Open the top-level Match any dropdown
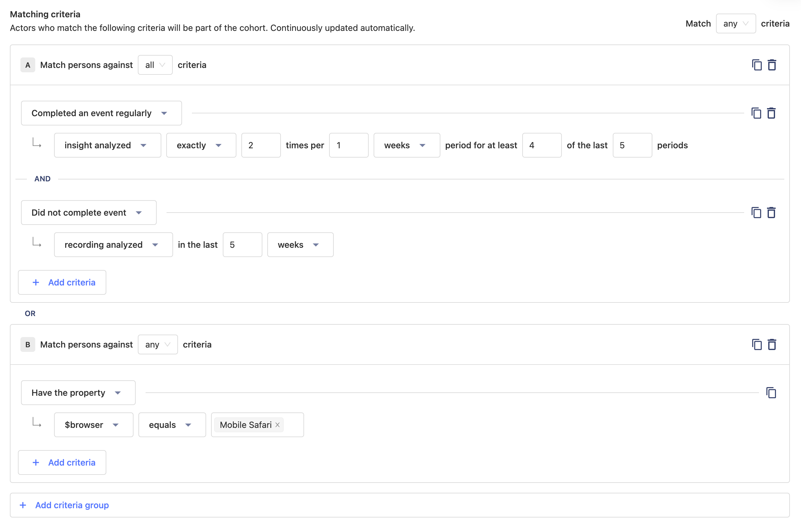 pos(735,23)
